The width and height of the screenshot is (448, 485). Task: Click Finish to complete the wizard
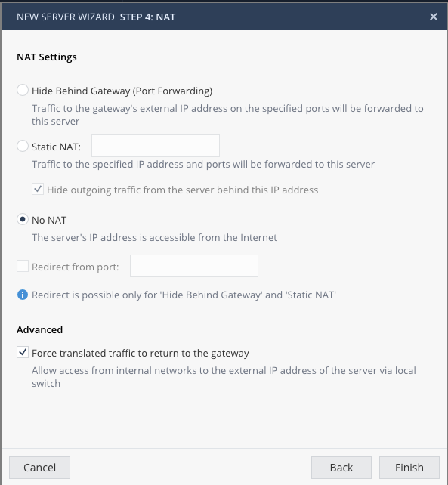409,468
